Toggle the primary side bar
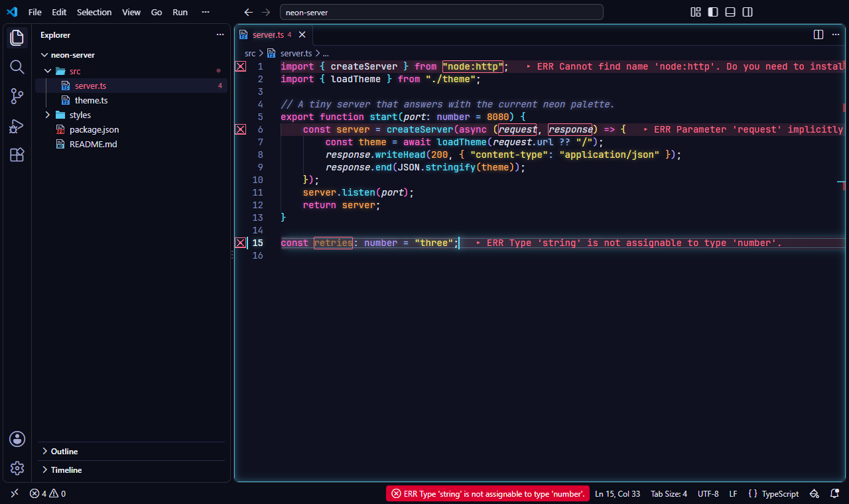Screen dimensions: 849x504 coord(713,12)
